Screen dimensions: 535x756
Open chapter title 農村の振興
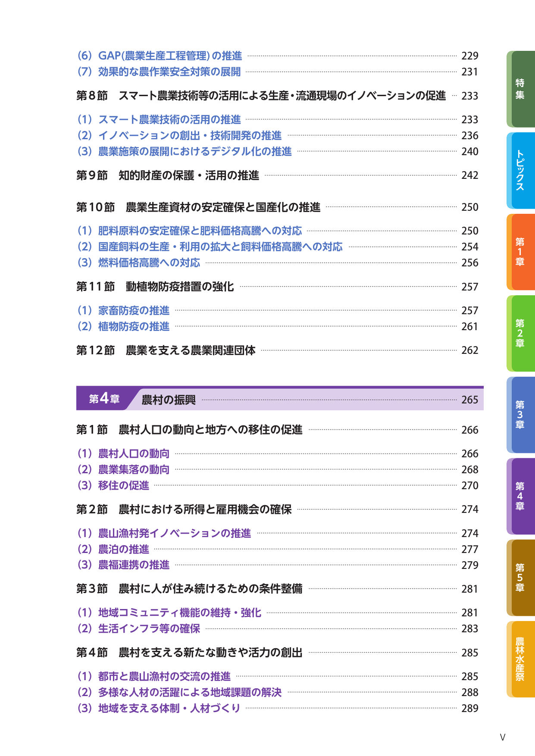(x=169, y=400)
